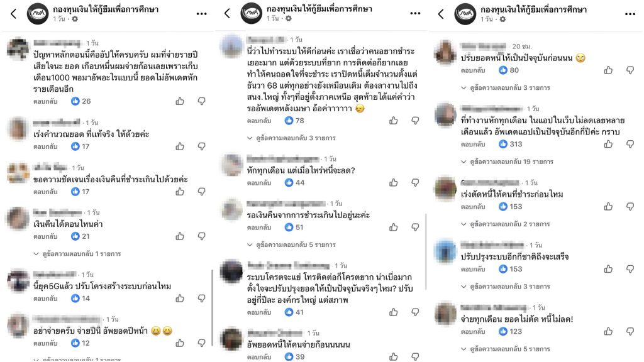
Task: Thumbs-up the comment with 26 likes
Action: point(180,101)
